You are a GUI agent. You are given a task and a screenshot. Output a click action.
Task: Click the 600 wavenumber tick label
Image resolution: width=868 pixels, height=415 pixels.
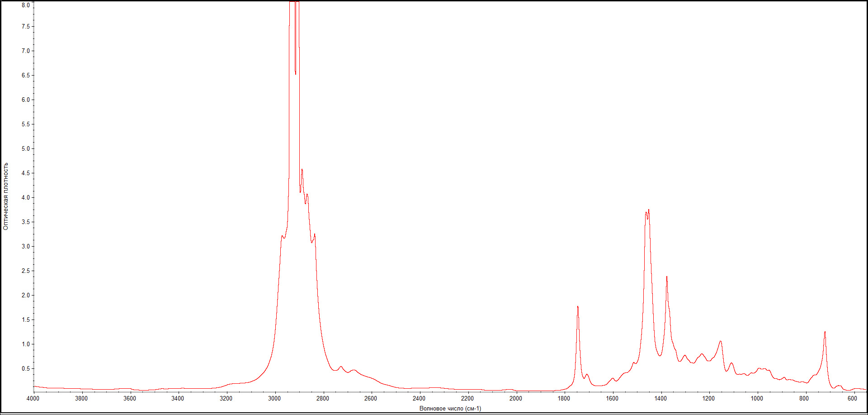tap(853, 398)
